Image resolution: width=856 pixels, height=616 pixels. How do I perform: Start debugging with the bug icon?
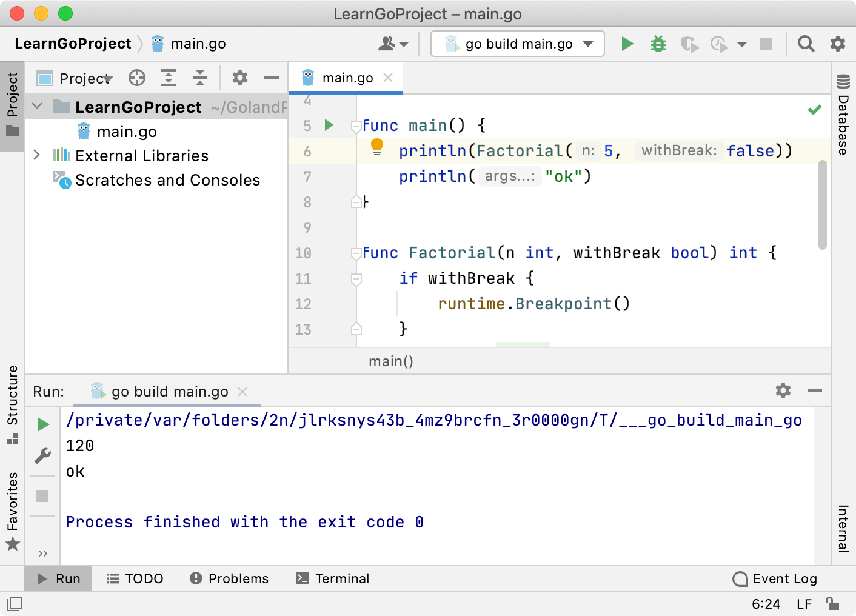point(658,44)
